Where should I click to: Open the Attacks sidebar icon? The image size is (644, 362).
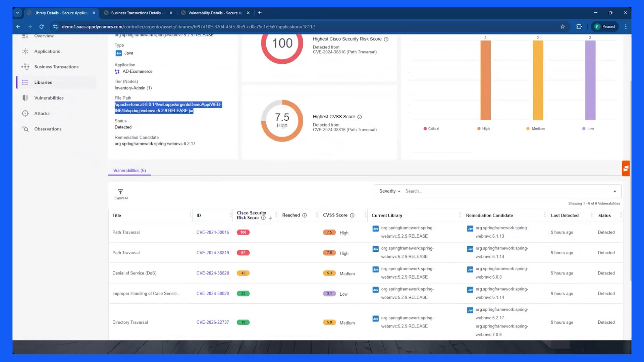click(25, 113)
